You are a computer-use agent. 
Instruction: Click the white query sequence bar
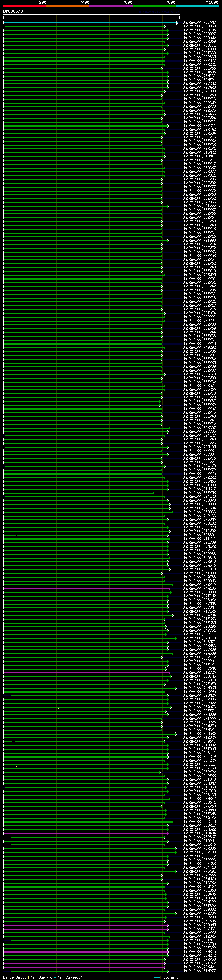coord(92,14)
